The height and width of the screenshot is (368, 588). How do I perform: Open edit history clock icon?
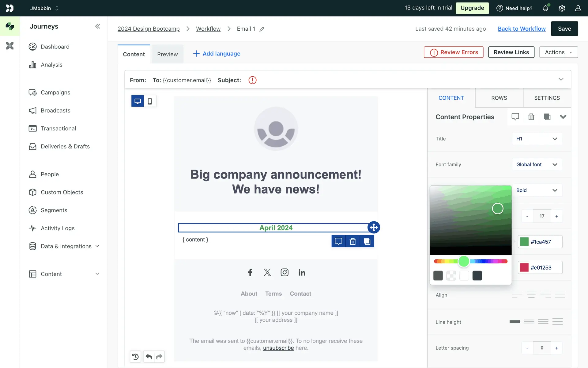click(135, 357)
